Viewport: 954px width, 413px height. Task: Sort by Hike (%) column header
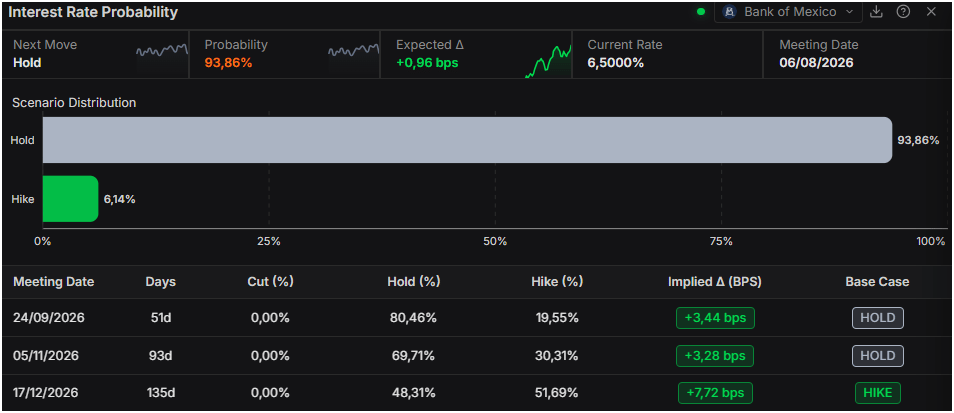pyautogui.click(x=557, y=282)
